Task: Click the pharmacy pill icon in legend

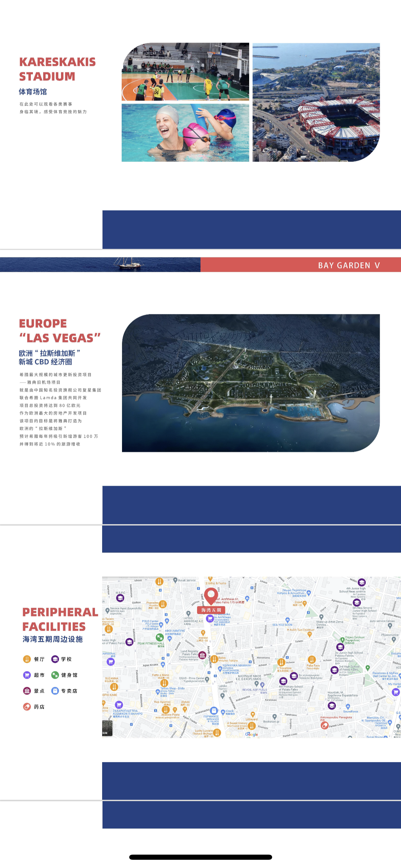Action: tap(27, 707)
